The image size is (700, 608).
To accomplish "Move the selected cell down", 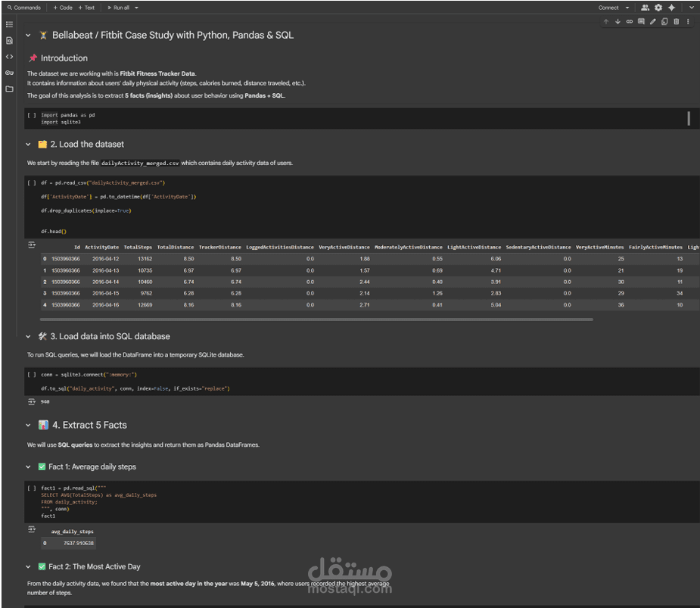I will pyautogui.click(x=618, y=21).
